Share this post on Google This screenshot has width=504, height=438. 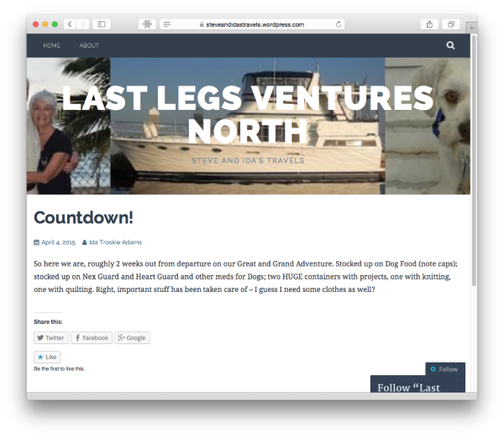point(132,338)
